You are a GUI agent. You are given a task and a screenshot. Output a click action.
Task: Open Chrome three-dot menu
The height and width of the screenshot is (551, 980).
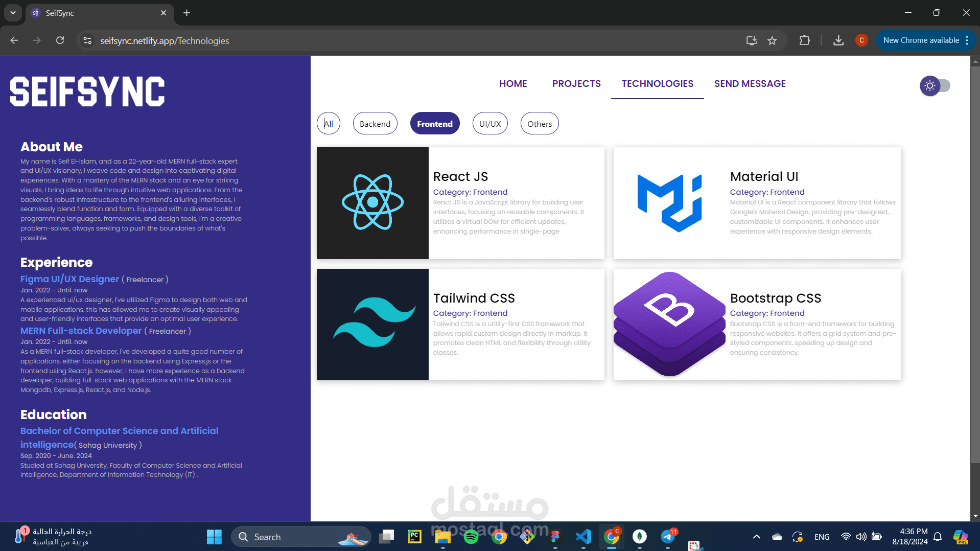967,40
